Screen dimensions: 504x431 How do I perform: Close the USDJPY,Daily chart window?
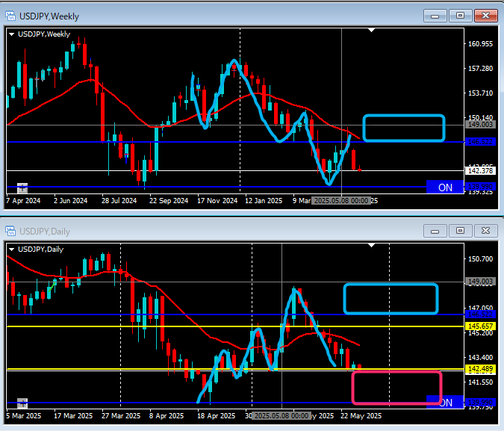tap(485, 231)
